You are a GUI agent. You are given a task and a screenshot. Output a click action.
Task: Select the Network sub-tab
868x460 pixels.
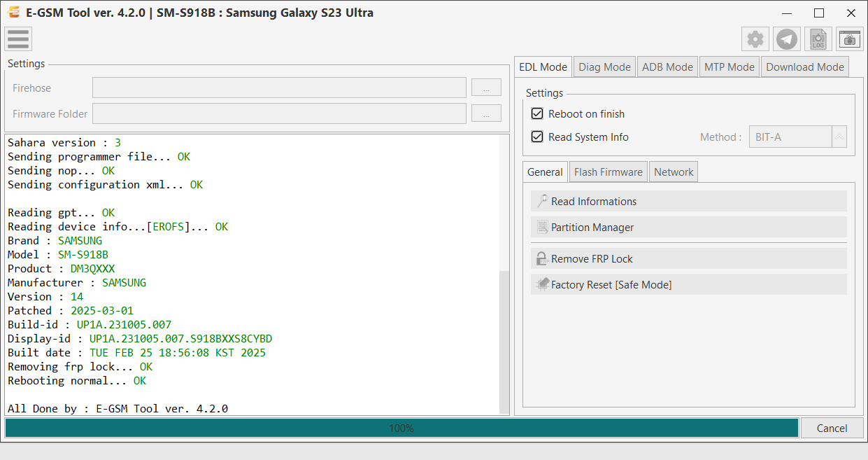click(674, 172)
